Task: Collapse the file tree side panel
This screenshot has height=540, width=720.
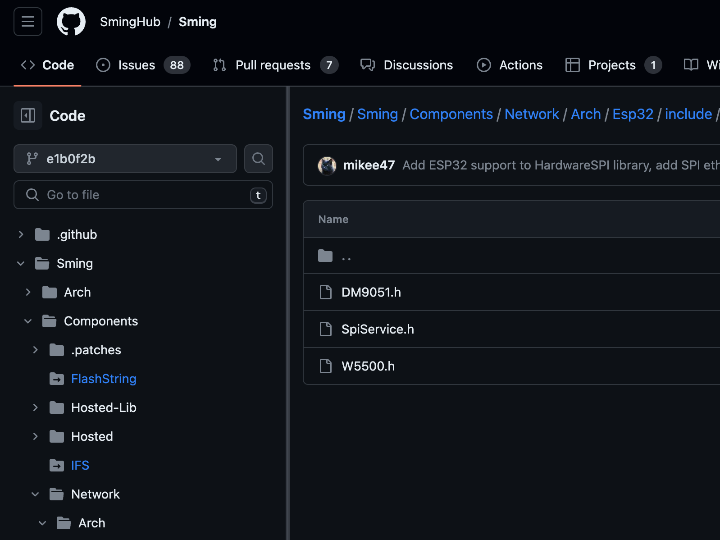Action: [28, 116]
